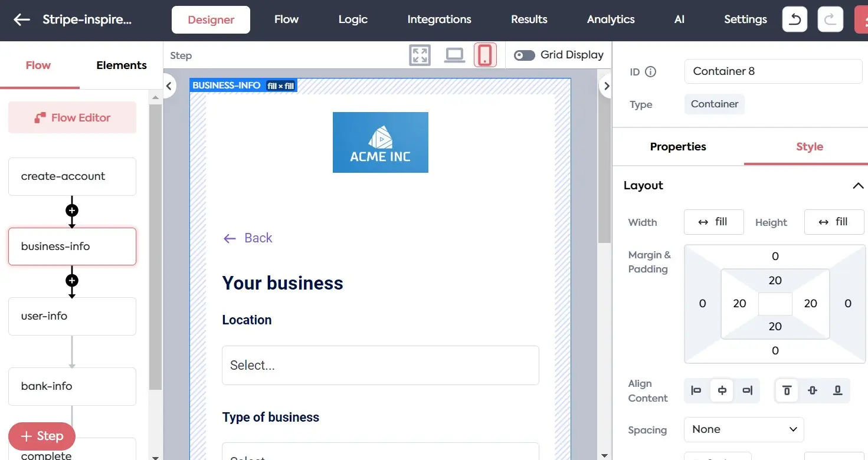Select the desktop preview icon
Viewport: 868px width, 460px height.
(454, 54)
